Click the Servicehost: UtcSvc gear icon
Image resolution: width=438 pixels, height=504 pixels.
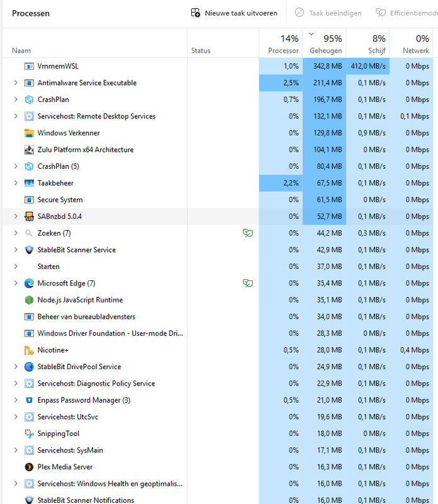(x=29, y=417)
